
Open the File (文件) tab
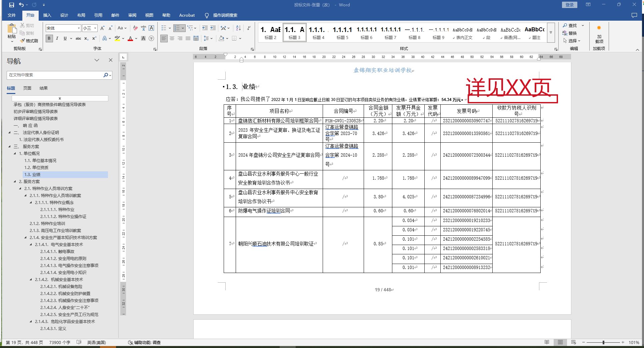(12, 15)
